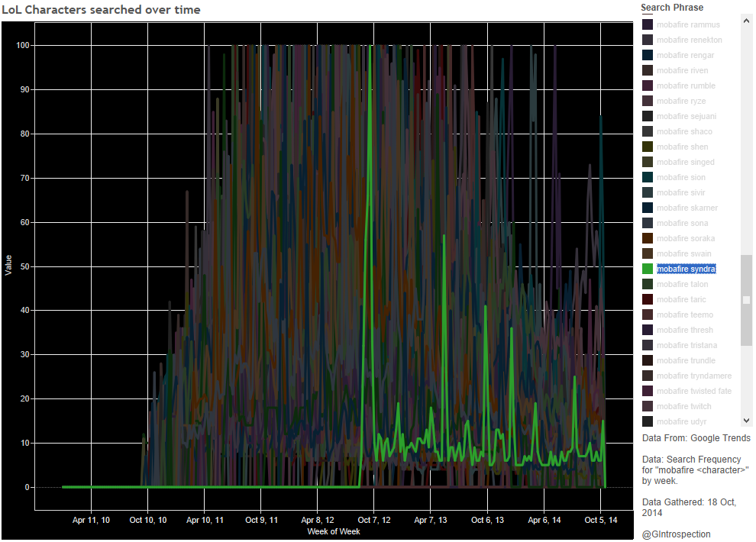
Task: Click the highlighted mobafire syndra label
Action: coord(686,269)
